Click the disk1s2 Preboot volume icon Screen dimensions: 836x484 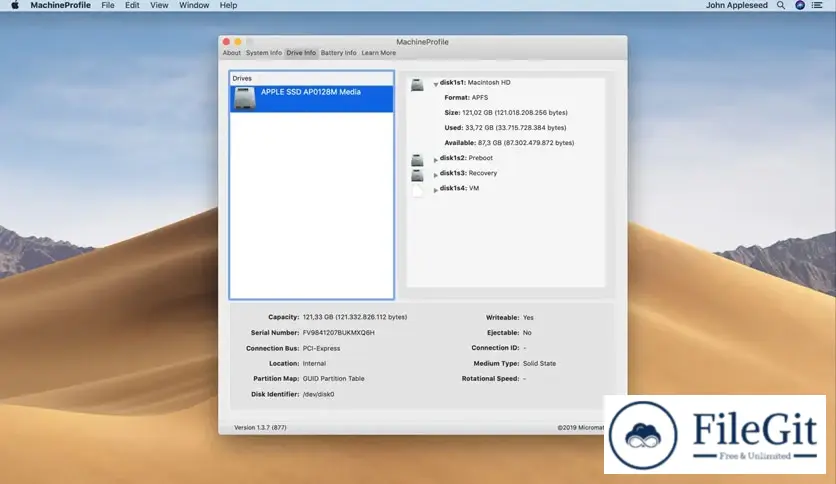tap(417, 159)
